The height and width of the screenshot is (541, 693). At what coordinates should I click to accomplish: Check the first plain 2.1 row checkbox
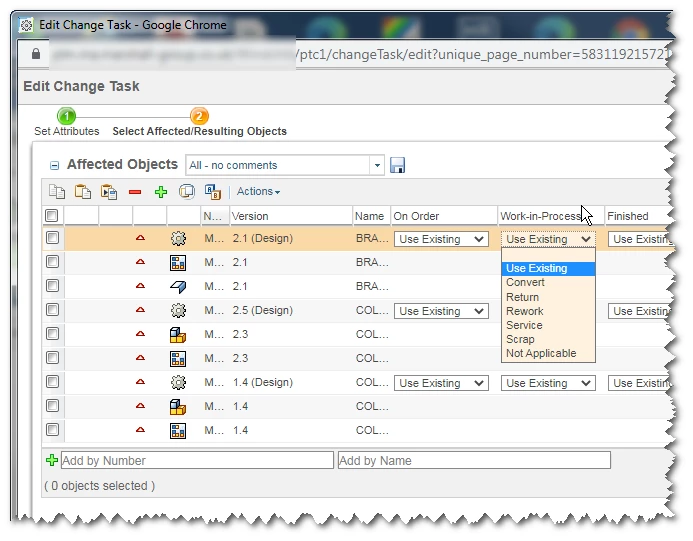(53, 262)
